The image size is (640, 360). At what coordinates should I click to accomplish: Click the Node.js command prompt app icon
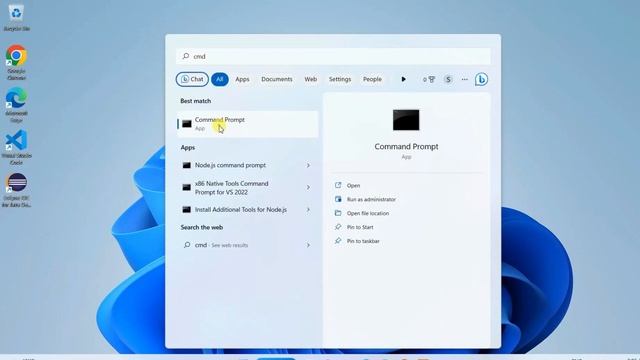click(187, 165)
